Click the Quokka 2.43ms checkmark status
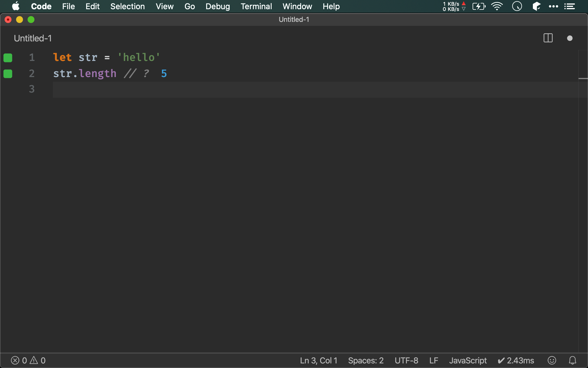Viewport: 588px width, 368px height. tap(516, 360)
